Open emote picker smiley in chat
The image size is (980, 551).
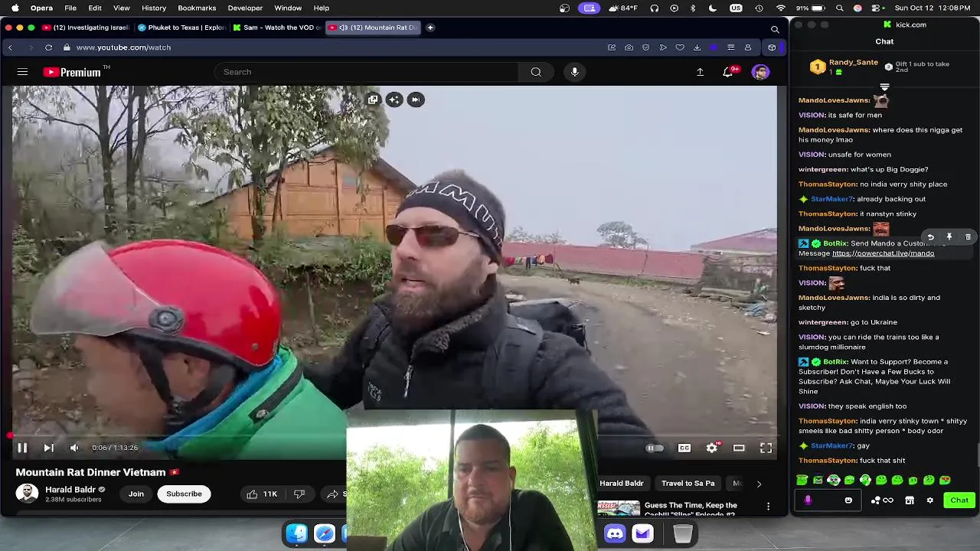tap(848, 500)
